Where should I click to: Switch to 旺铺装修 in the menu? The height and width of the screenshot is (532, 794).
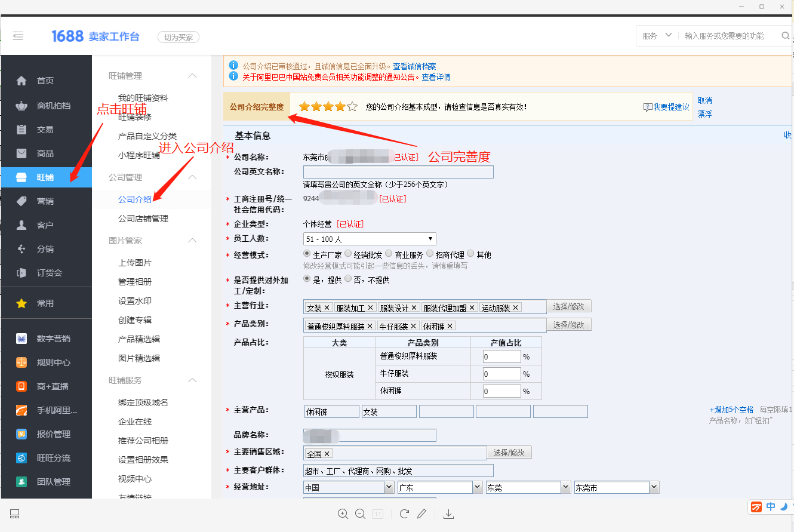click(136, 118)
